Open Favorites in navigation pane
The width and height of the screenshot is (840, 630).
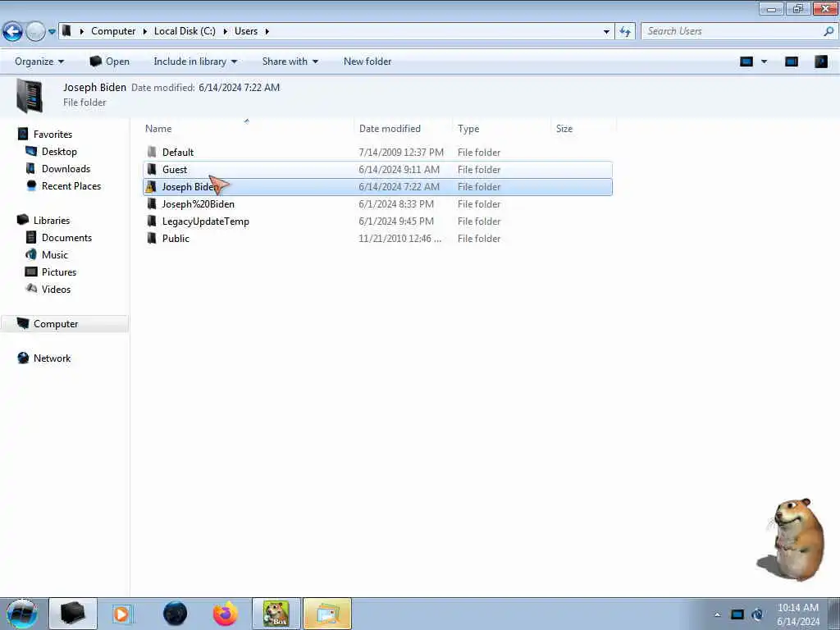[52, 135]
